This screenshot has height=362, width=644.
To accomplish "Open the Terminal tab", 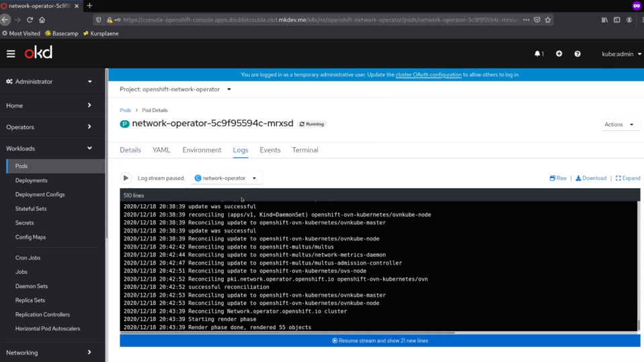I will tap(305, 150).
